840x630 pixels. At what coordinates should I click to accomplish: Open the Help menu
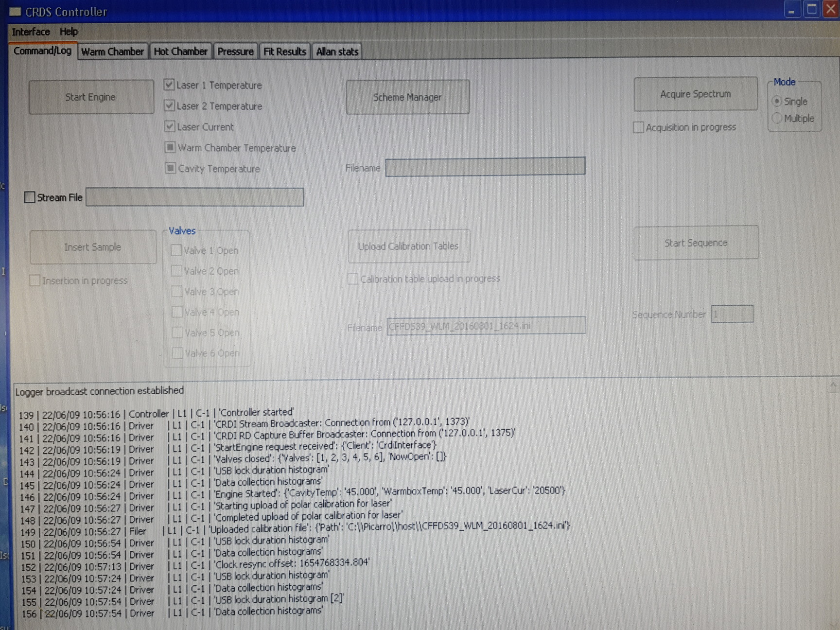[x=69, y=32]
